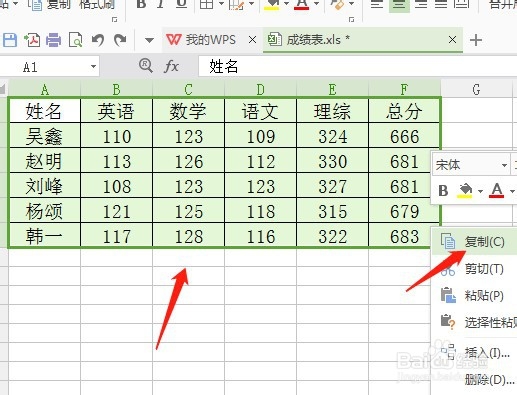Toggle Bold in the floating mini toolbar
Image resolution: width=517 pixels, height=395 pixels.
click(x=443, y=191)
